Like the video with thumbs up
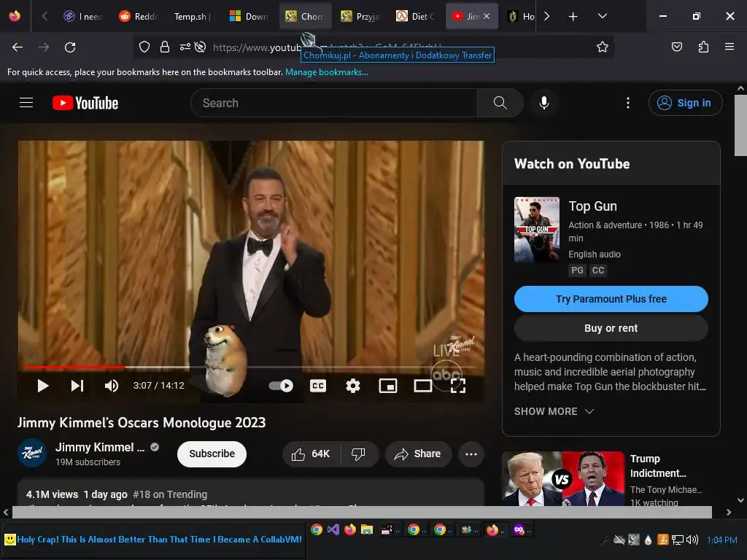This screenshot has width=747, height=560. pos(311,454)
